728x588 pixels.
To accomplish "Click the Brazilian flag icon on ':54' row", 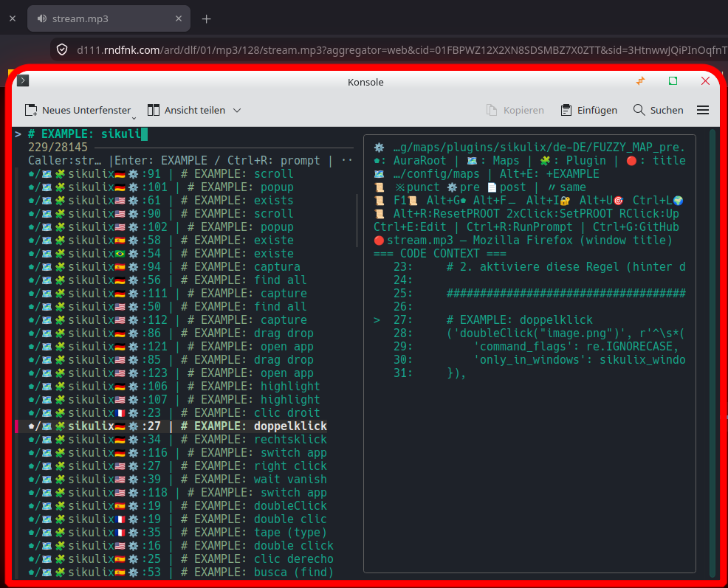I will click(x=120, y=254).
